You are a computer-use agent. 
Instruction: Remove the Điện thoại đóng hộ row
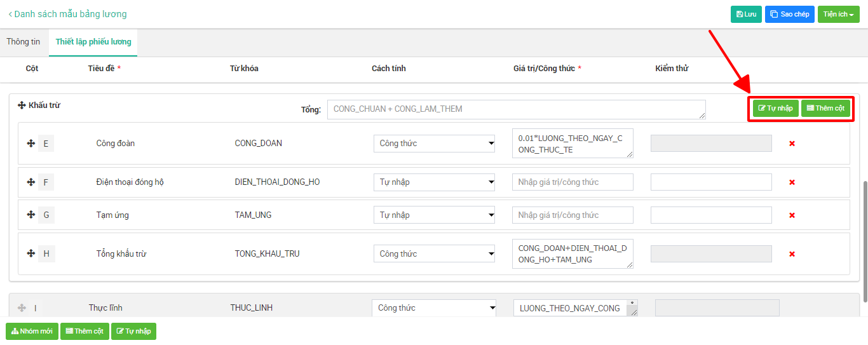[792, 182]
